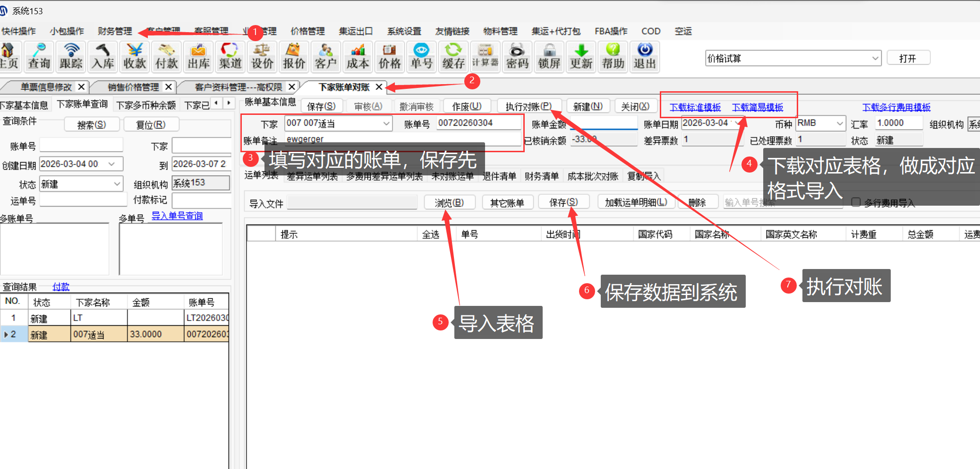Click the 退出 exit power icon
The image size is (980, 469).
click(645, 57)
